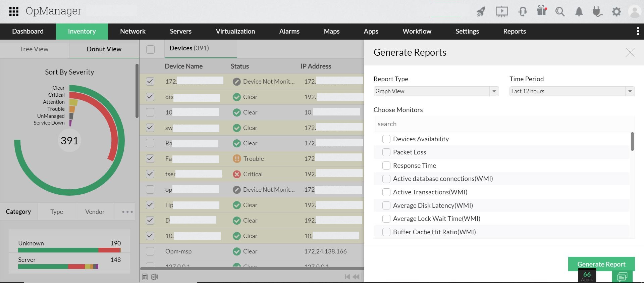Enable the Packet Loss monitor checkbox

[386, 152]
